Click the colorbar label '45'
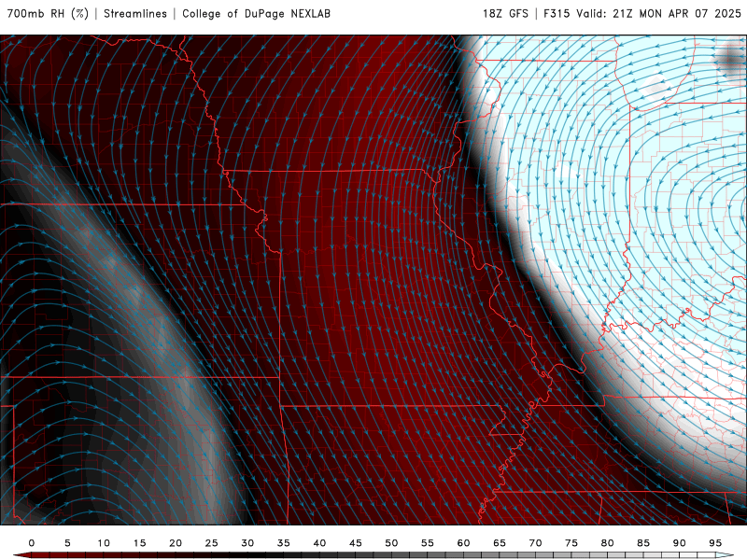This screenshot has height=560, width=747. tap(356, 543)
